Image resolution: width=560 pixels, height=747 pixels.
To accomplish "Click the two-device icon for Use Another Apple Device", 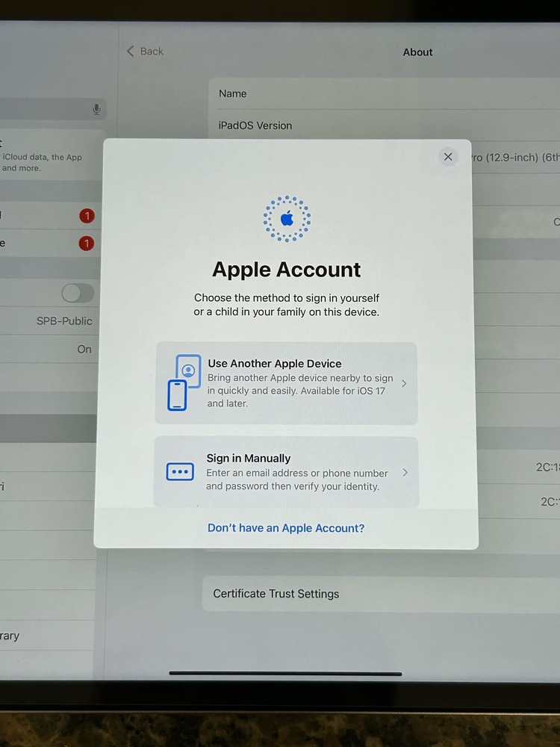I will pyautogui.click(x=184, y=382).
